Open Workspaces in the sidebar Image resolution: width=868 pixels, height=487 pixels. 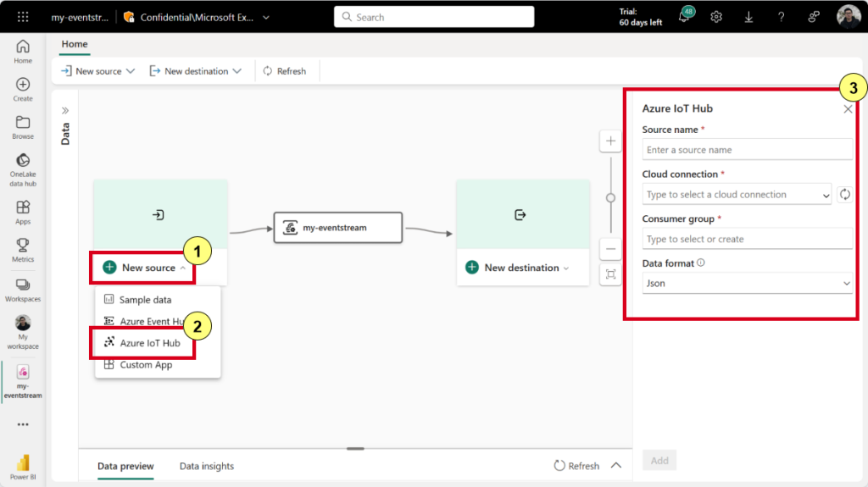click(23, 290)
